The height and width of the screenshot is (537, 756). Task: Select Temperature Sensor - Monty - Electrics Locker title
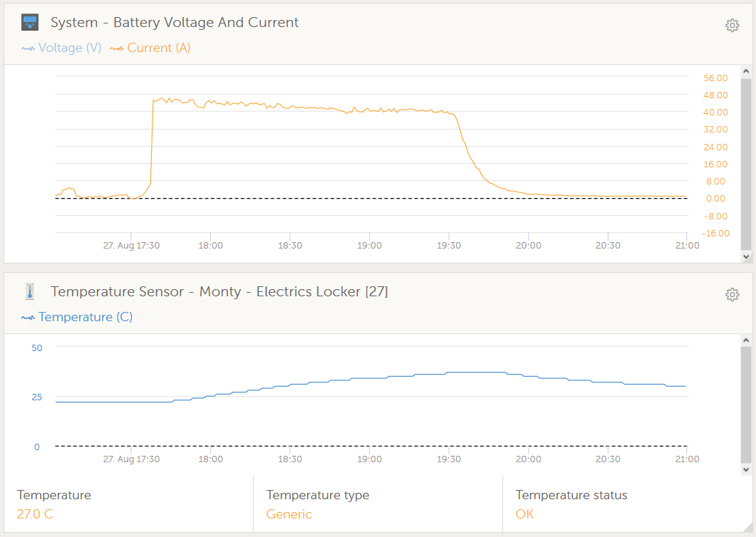(x=219, y=291)
